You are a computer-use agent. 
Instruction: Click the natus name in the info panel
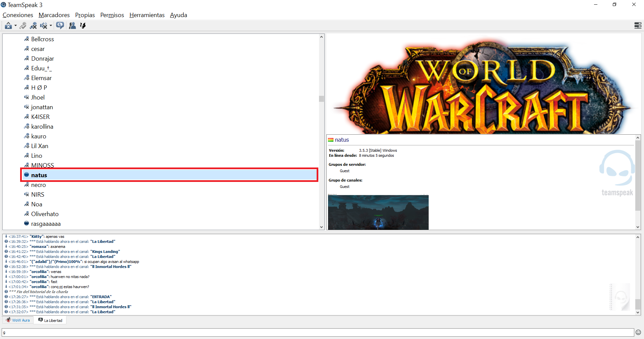(342, 140)
